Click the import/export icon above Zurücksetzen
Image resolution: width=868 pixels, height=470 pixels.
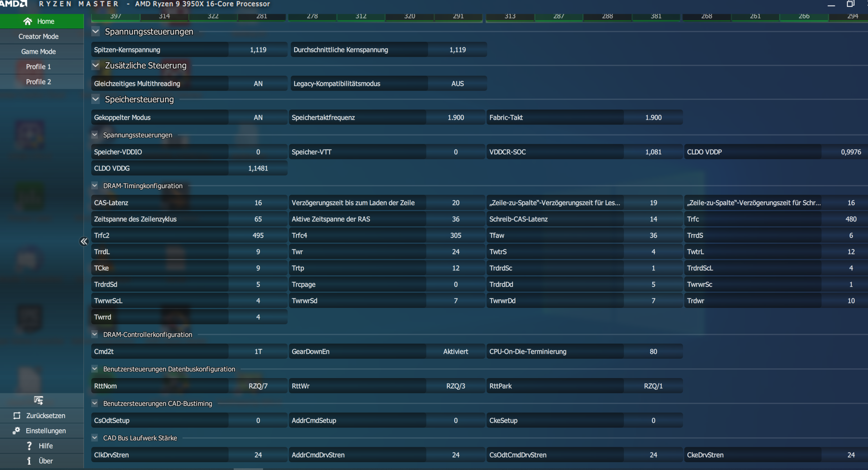click(38, 400)
